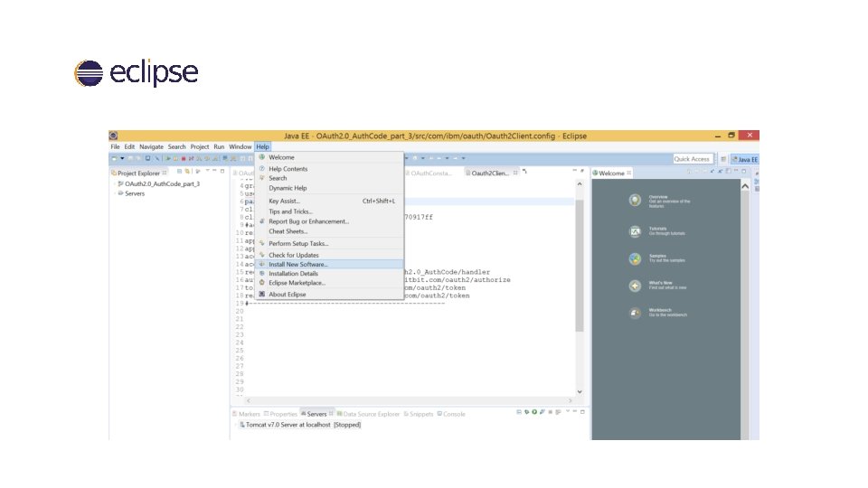Open the Project menu
868x488 pixels.
[199, 146]
